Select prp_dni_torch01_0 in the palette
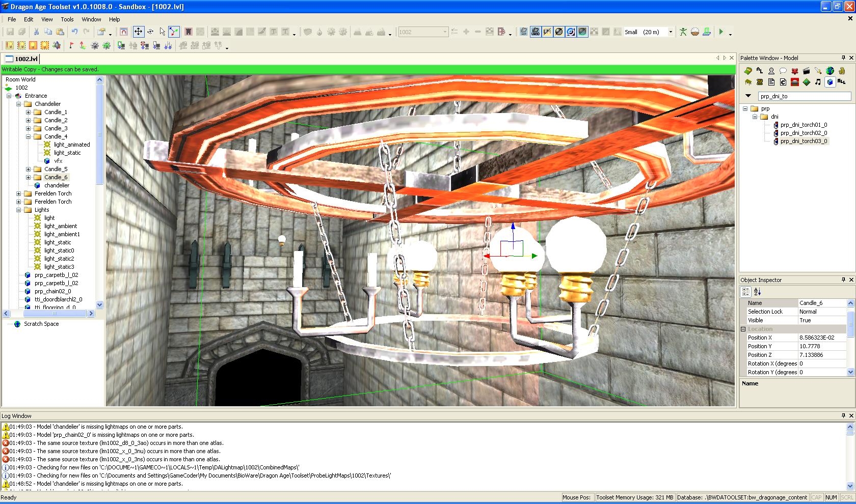Screen dimensions: 856x504 coord(804,125)
